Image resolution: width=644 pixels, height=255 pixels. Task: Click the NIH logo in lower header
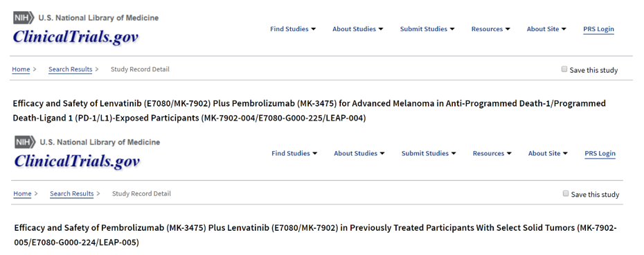[x=26, y=142]
